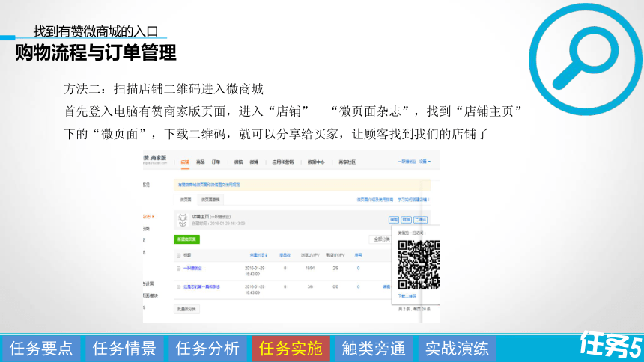Image resolution: width=644 pixels, height=362 pixels.
Task: Open the 微页面介绍及使用指南 link
Action: click(375, 200)
